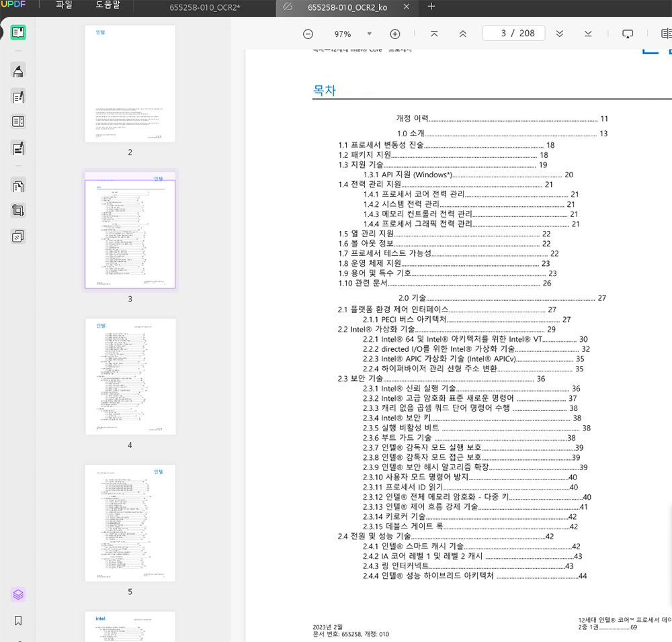672x642 pixels.
Task: Click the 2.3.4 Intel® 보안 키 entry
Action: 472,418
